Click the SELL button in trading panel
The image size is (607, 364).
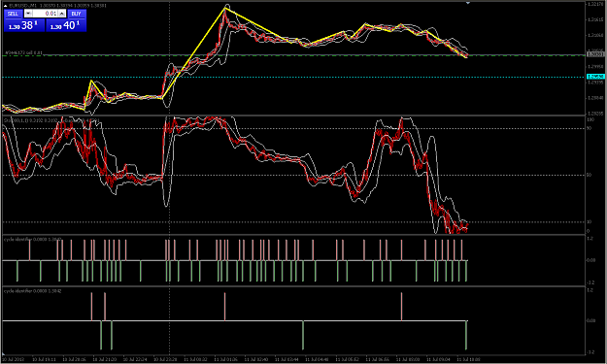pyautogui.click(x=13, y=14)
